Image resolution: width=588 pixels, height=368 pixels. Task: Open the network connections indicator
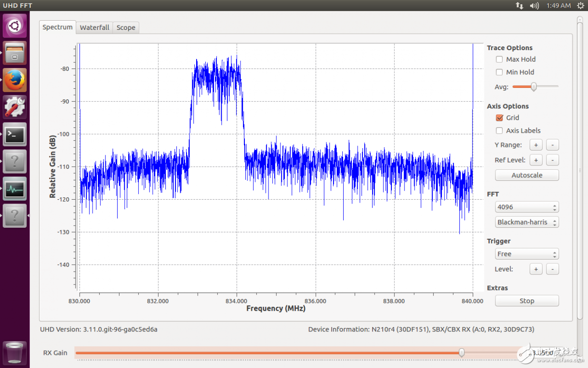tap(520, 5)
